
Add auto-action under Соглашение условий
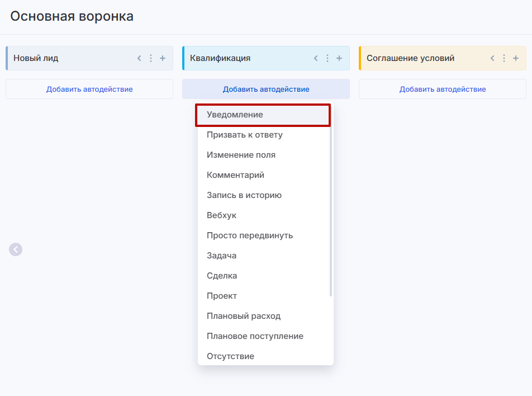pos(443,89)
